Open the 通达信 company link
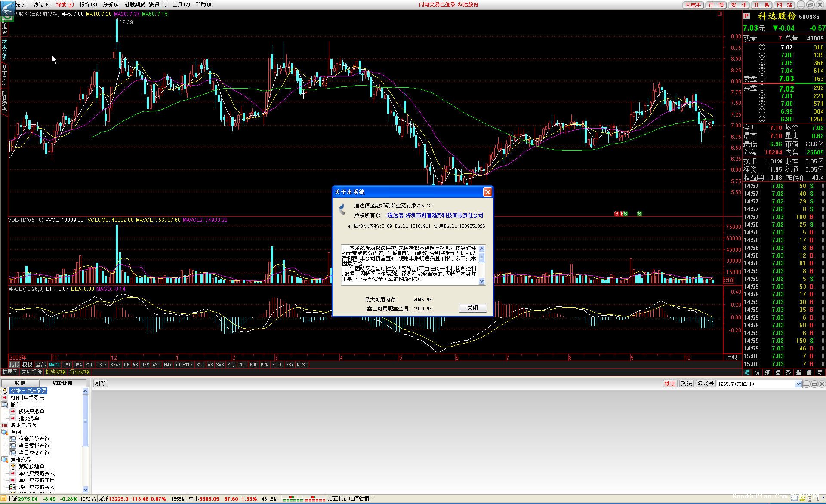 [435, 215]
